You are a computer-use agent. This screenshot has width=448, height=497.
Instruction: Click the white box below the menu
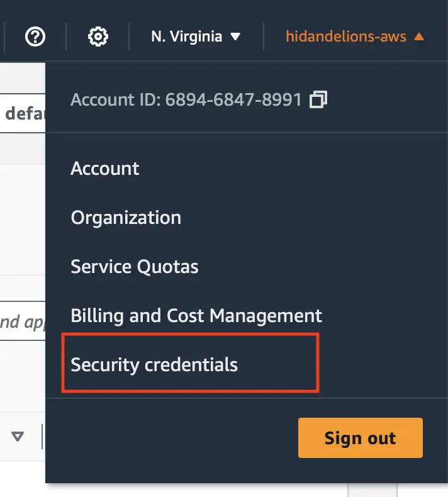(372, 490)
